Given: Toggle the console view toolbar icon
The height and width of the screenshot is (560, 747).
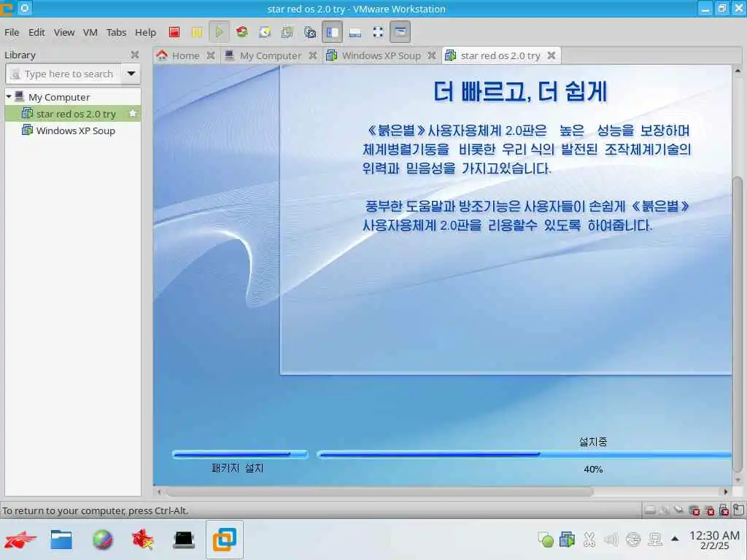Looking at the screenshot, I should (x=400, y=32).
